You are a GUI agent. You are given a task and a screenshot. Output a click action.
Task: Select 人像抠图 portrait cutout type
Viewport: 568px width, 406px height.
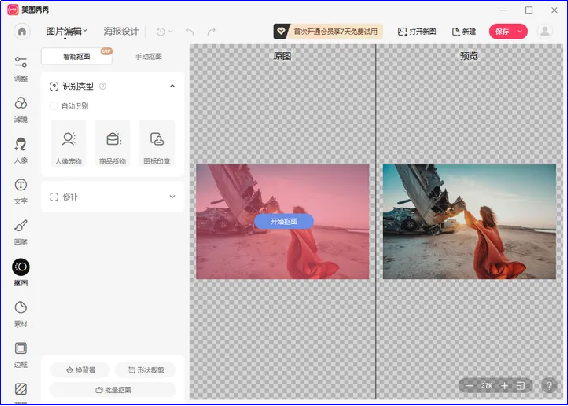tap(68, 143)
